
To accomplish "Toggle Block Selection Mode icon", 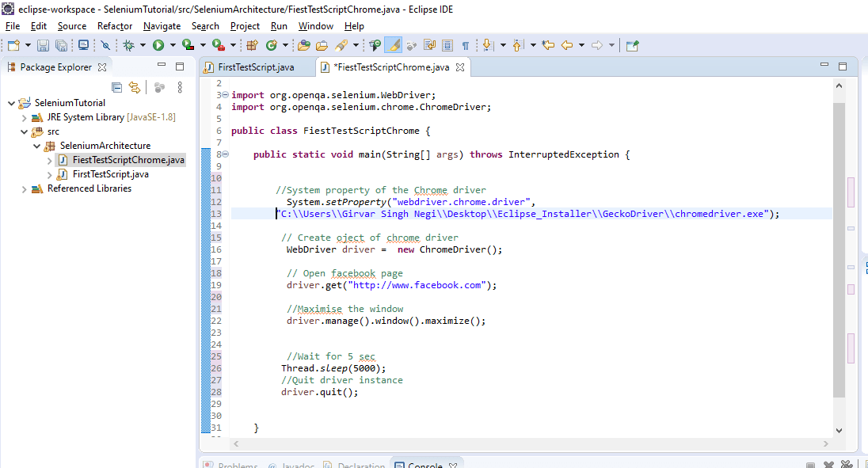I will point(447,45).
